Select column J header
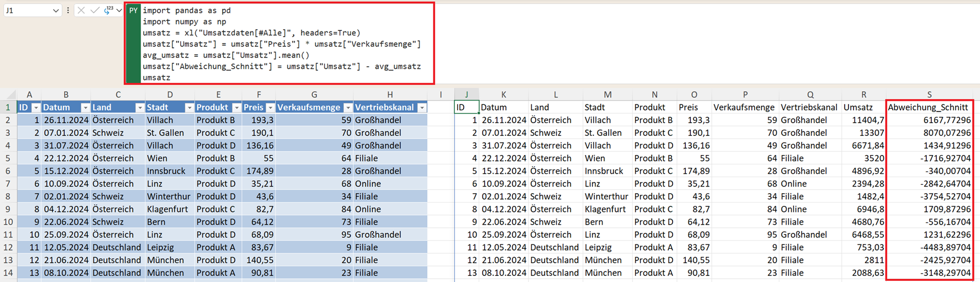This screenshot has width=980, height=282. pos(467,94)
